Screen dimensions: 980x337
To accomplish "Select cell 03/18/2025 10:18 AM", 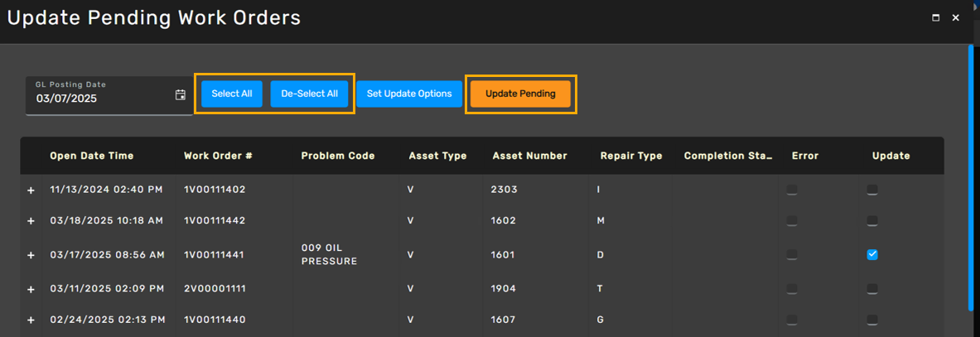I will click(106, 221).
